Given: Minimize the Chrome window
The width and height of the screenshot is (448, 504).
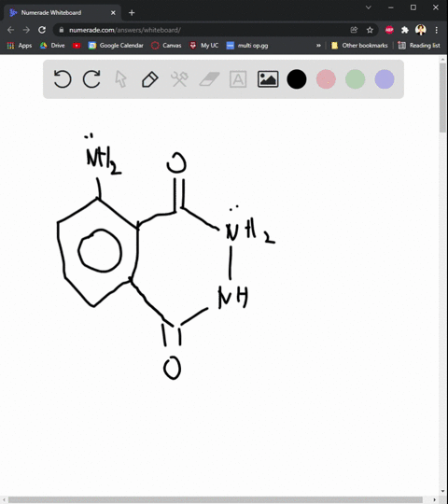Looking at the screenshot, I should point(391,7).
